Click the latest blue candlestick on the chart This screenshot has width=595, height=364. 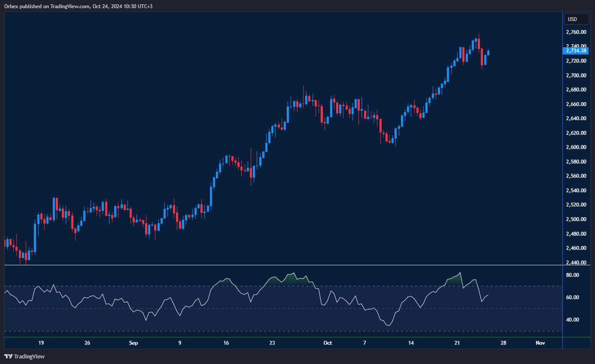pos(489,53)
